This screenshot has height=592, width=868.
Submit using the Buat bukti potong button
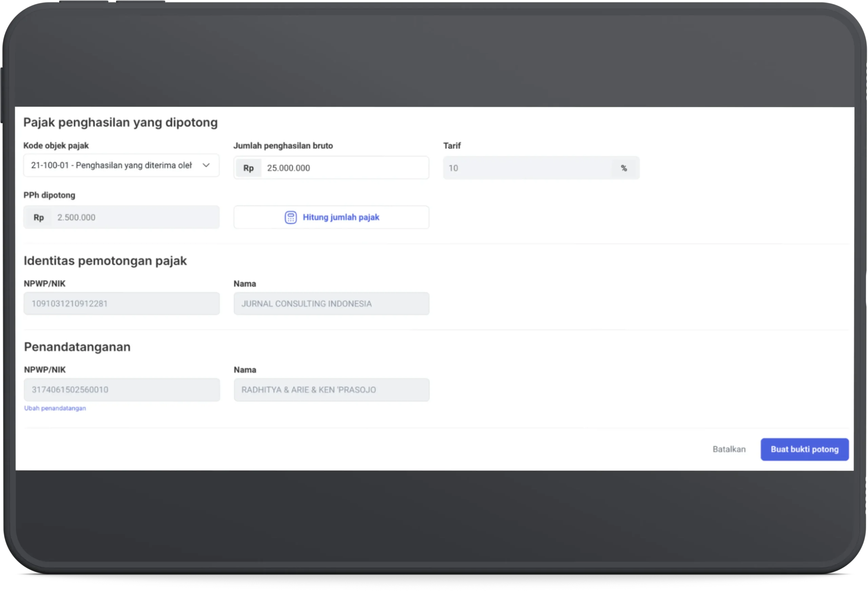pyautogui.click(x=805, y=449)
